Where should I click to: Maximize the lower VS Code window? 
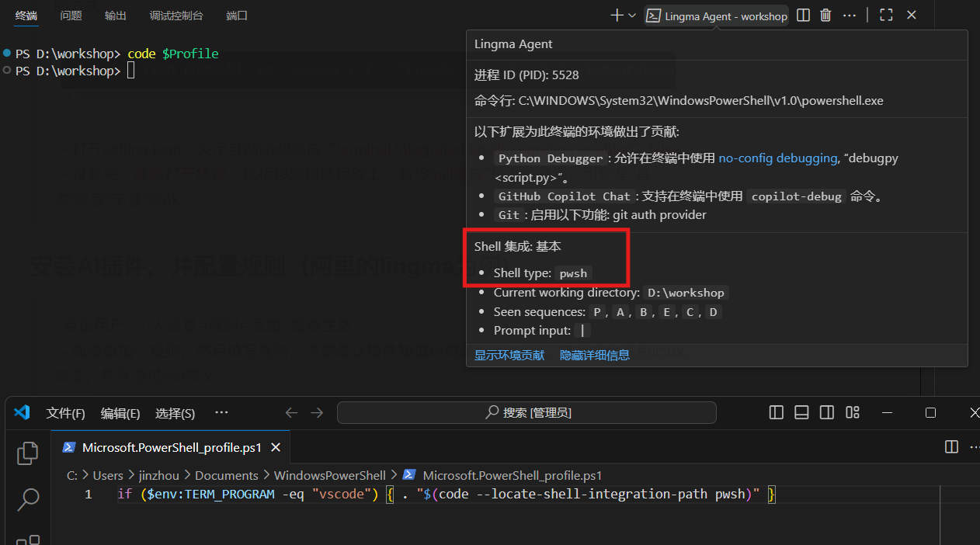930,412
